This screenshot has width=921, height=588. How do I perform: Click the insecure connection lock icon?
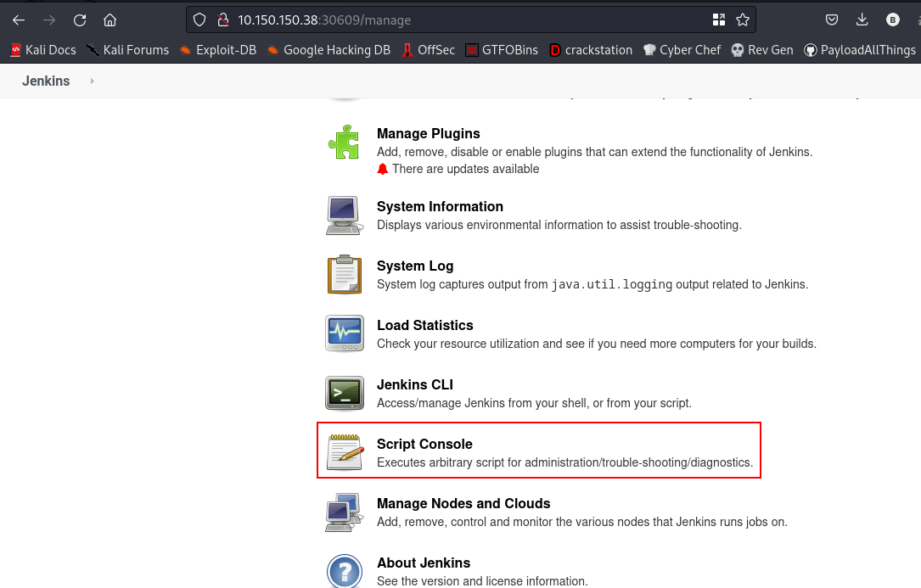point(222,20)
